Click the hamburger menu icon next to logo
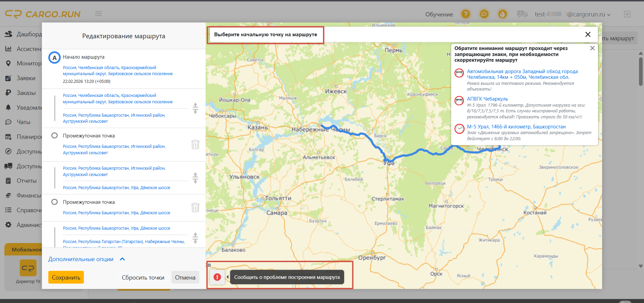This screenshot has height=303, width=644. point(98,14)
